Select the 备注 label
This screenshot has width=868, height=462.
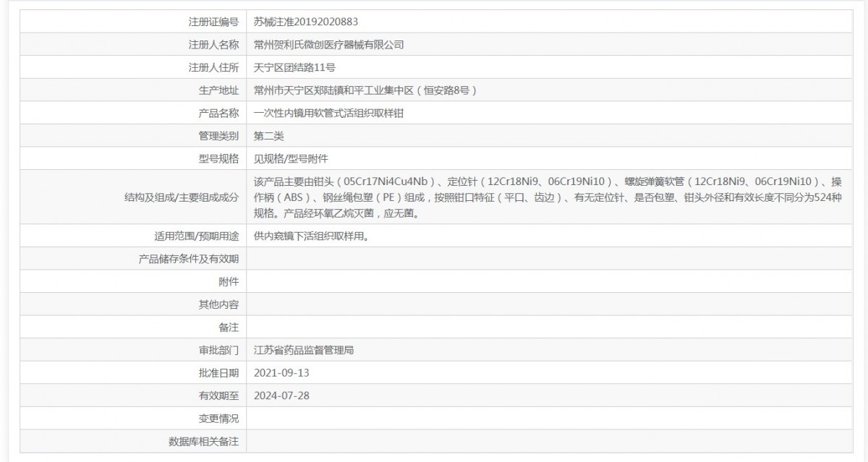(229, 327)
